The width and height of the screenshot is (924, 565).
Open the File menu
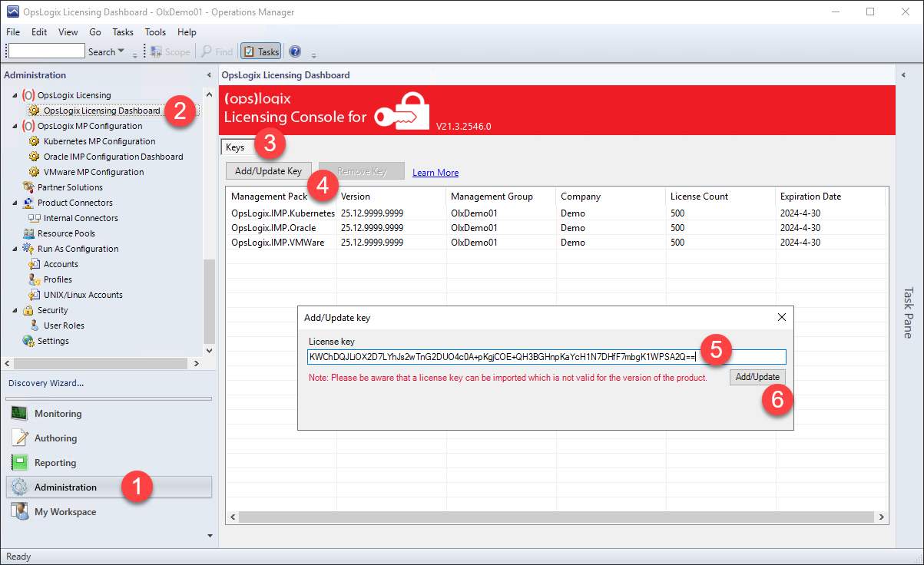pos(13,32)
